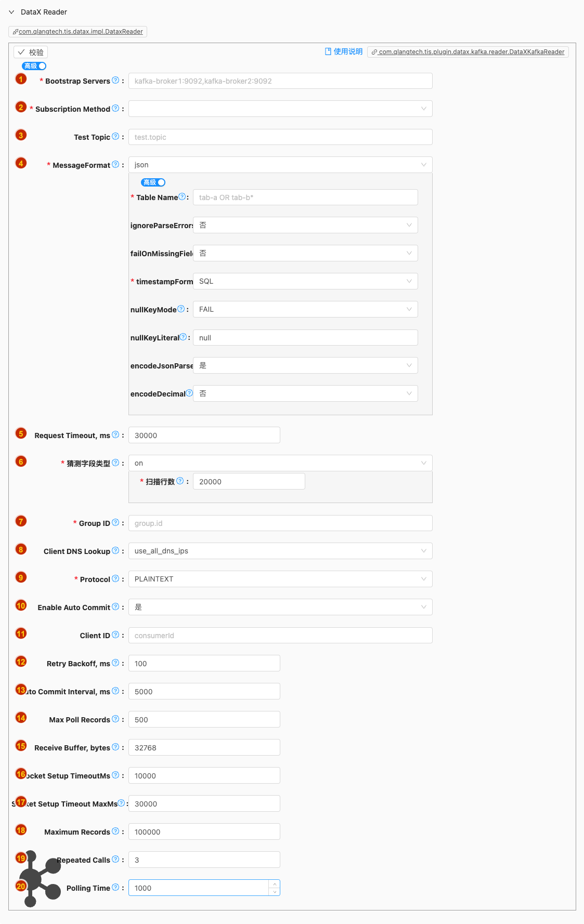Click the 校验 validate button
This screenshot has height=924, width=584.
31,52
